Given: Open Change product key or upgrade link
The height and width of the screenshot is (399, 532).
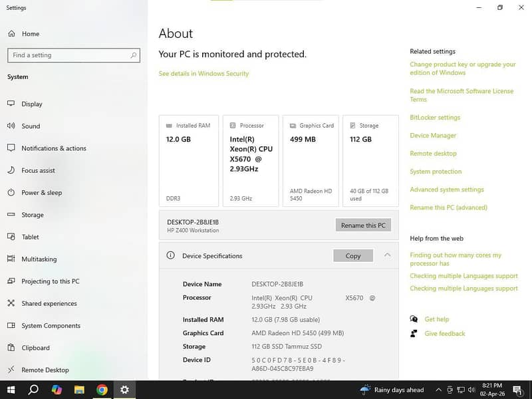Looking at the screenshot, I should [463, 68].
